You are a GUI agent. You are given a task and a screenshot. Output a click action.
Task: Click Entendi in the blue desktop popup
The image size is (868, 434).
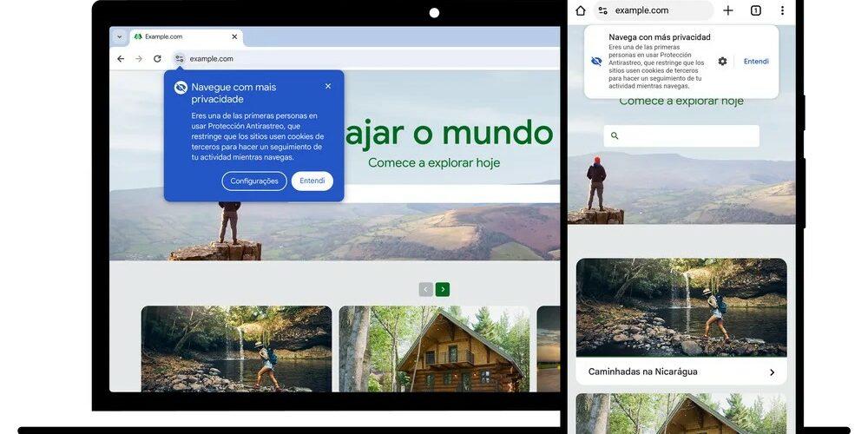pos(312,181)
